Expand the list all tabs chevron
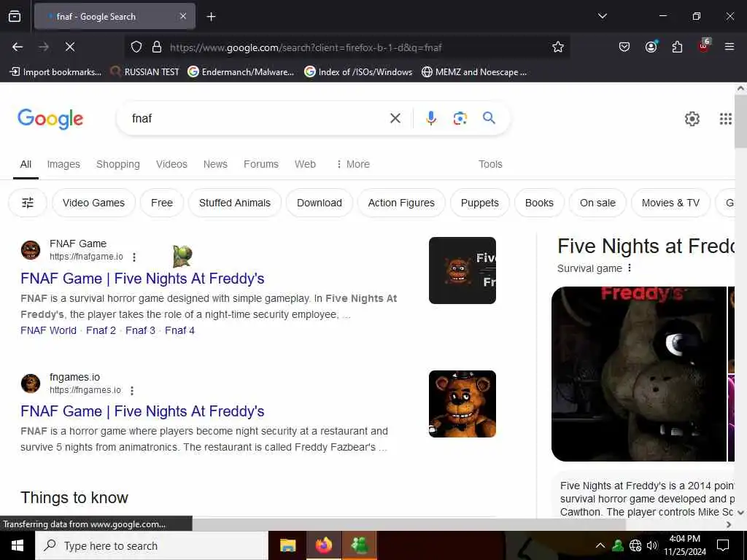 [x=602, y=16]
